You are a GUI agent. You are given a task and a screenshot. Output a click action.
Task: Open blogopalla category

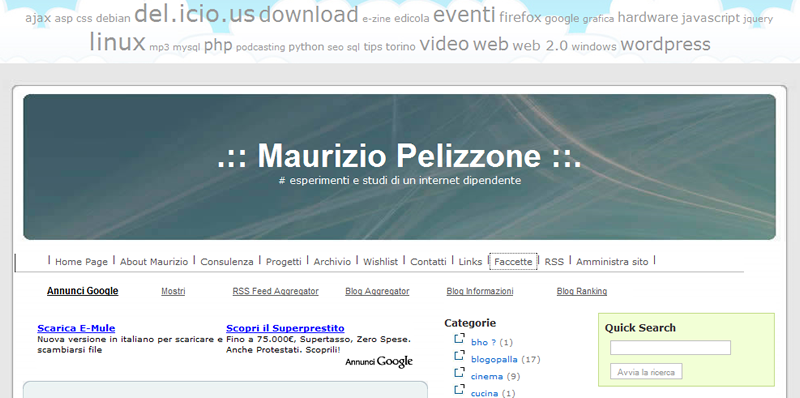coord(494,360)
